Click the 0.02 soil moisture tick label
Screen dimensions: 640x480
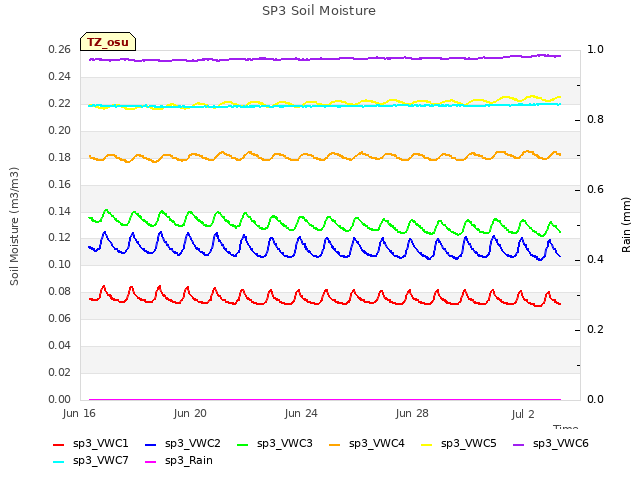coord(59,372)
